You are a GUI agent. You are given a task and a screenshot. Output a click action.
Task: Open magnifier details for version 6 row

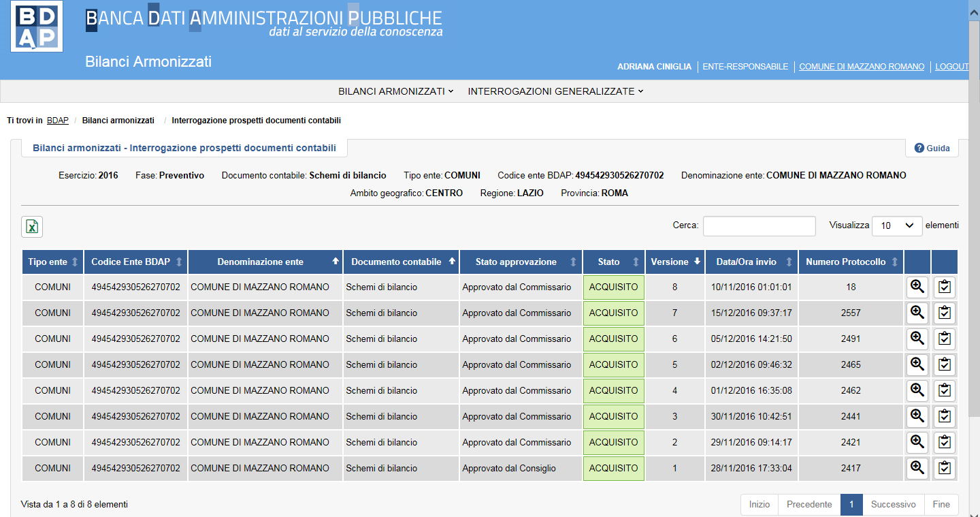pyautogui.click(x=917, y=339)
